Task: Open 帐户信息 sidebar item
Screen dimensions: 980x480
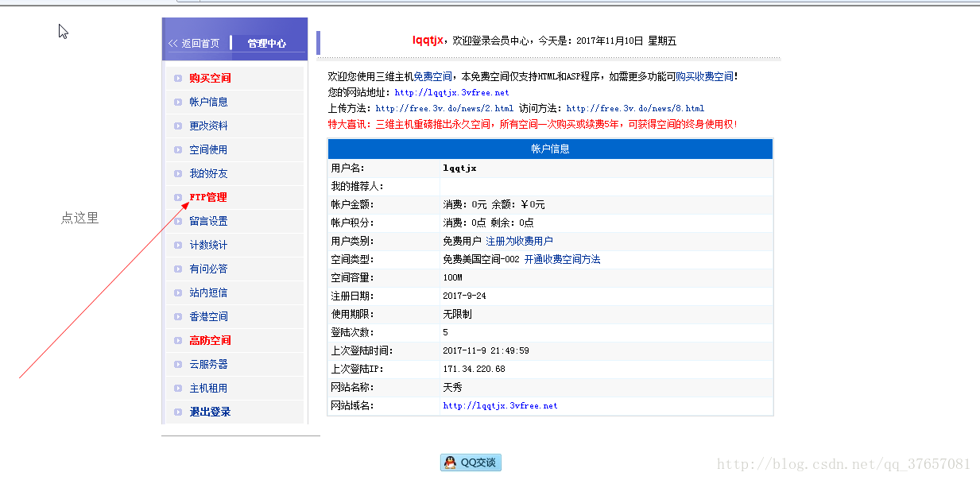Action: [208, 102]
